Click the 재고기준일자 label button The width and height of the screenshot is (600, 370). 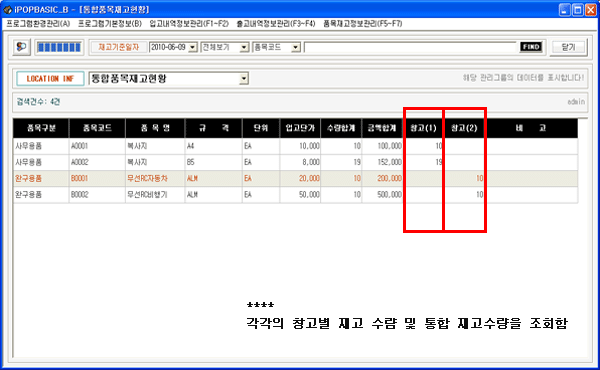(118, 47)
